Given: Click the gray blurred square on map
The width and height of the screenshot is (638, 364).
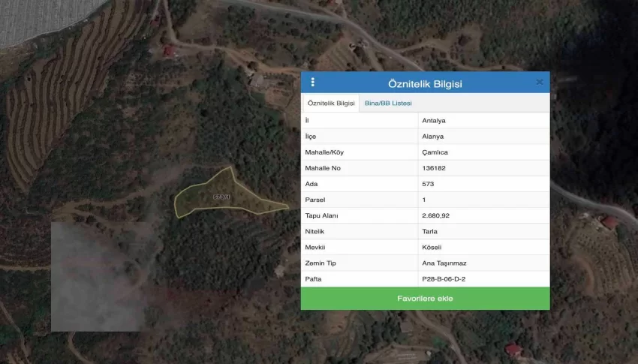Looking at the screenshot, I should click(x=98, y=276).
